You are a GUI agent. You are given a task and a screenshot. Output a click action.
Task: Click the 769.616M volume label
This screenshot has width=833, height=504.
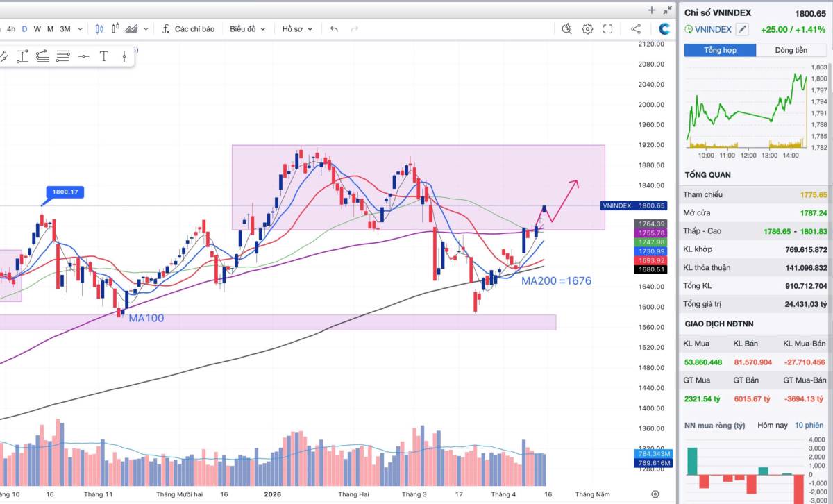tap(653, 462)
